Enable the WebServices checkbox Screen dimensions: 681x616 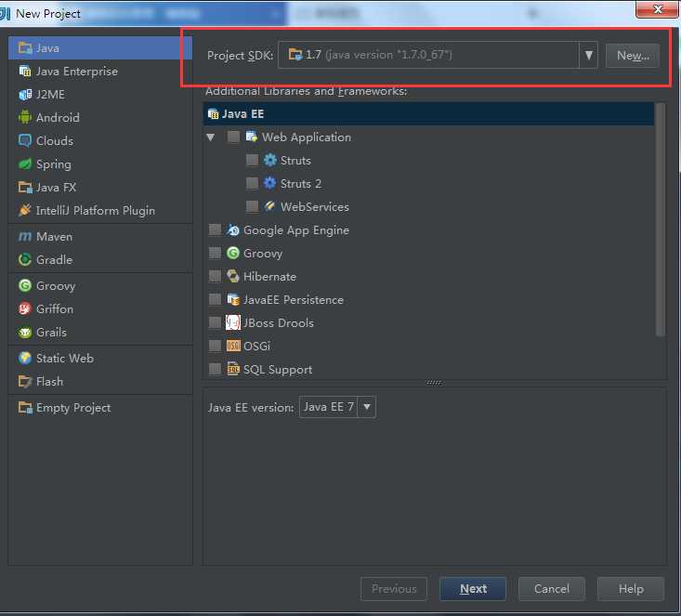coord(252,206)
